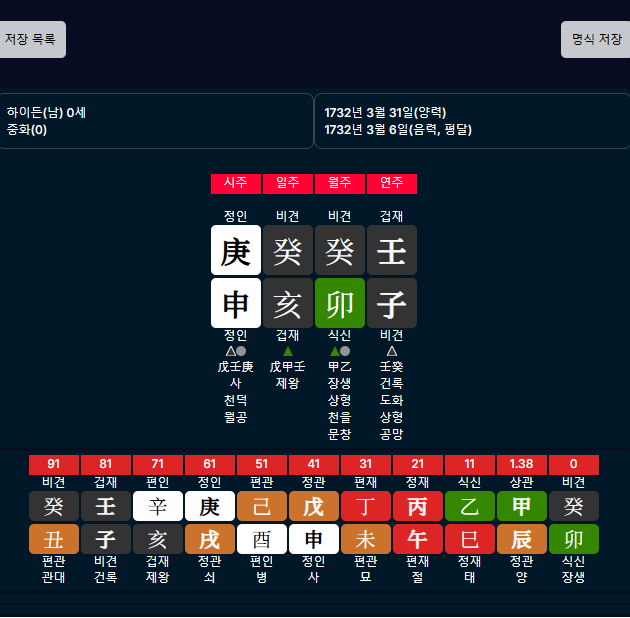Screen dimensions: 630x618
Task: Click the 戊甲壬 hidden stems text
Action: point(288,367)
